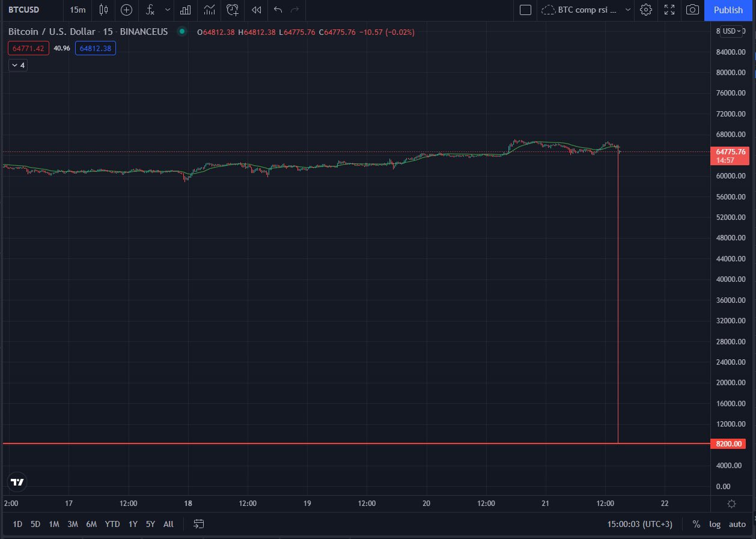Open the financials bar chart icon

186,10
